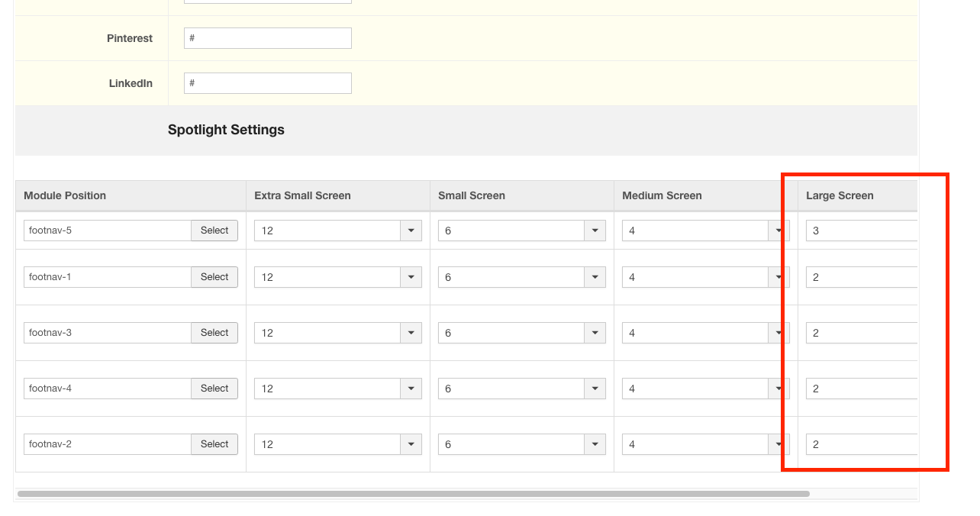Click the footnav-3 module position field
This screenshot has width=980, height=516.
point(107,333)
